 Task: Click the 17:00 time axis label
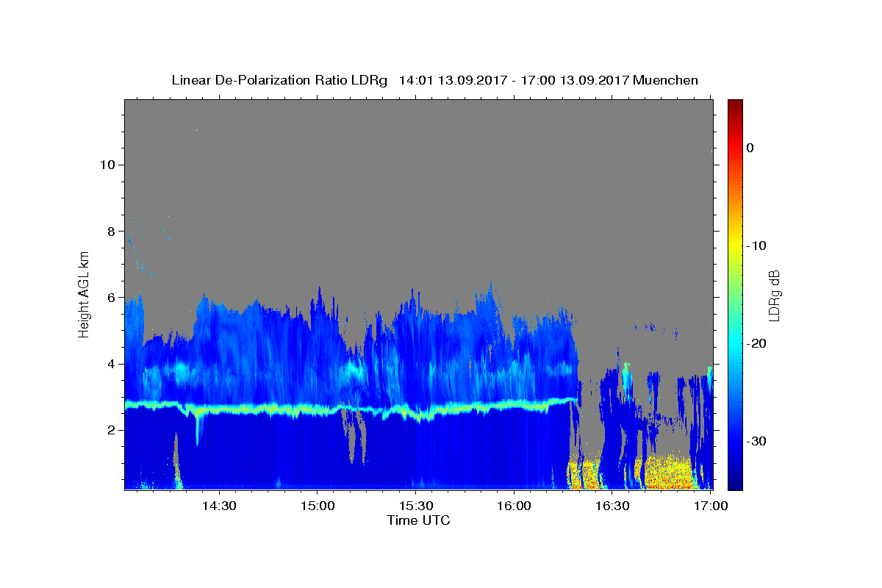(x=711, y=506)
